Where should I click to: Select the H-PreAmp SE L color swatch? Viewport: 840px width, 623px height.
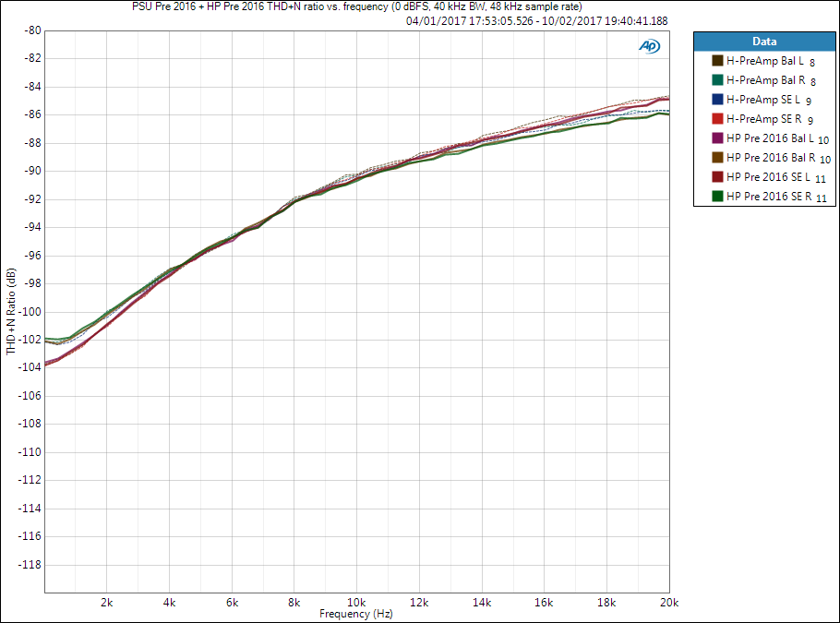pos(718,99)
